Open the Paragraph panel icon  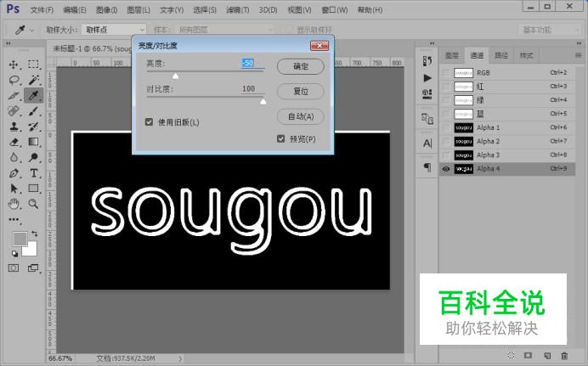tap(427, 166)
